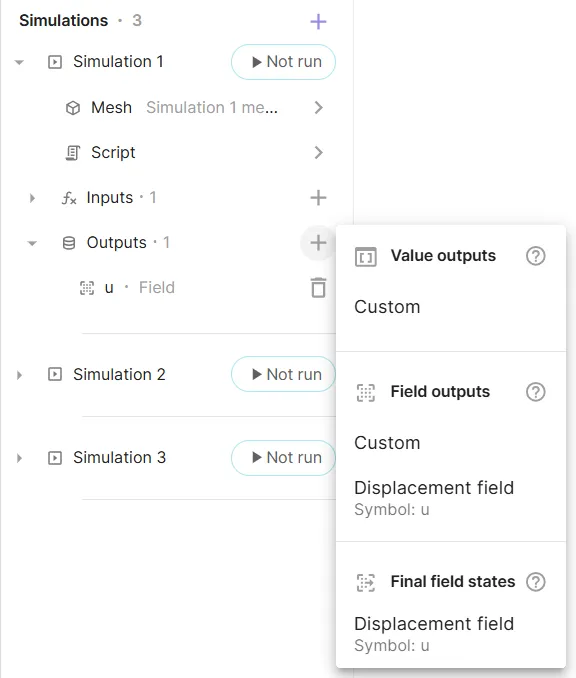Click the Mesh cube icon
This screenshot has width=576, height=678.
coord(73,108)
